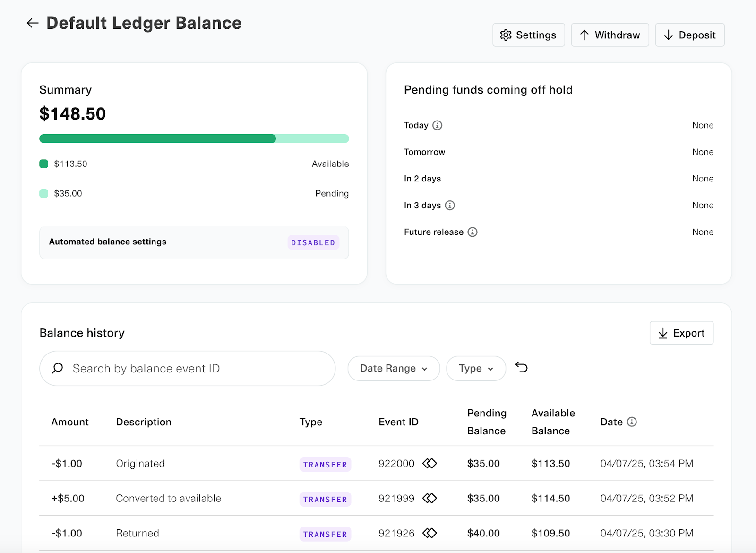Focus the Search by balance event ID field
The width and height of the screenshot is (756, 553).
[x=188, y=368]
